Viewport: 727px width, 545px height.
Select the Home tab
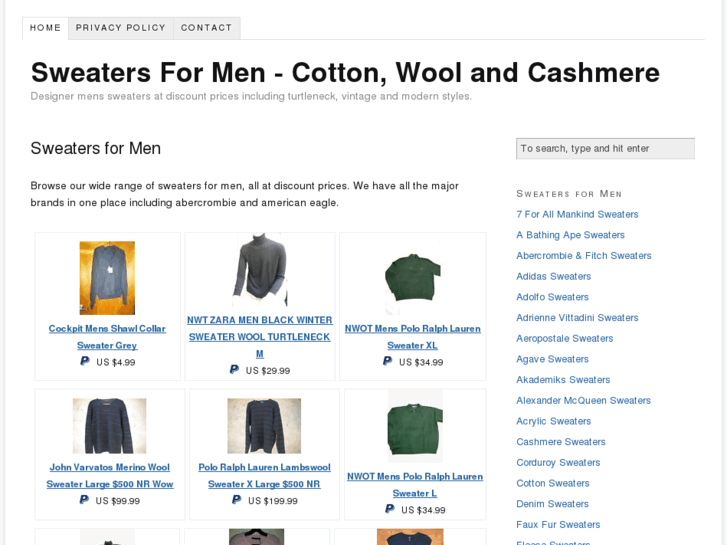coord(45,28)
